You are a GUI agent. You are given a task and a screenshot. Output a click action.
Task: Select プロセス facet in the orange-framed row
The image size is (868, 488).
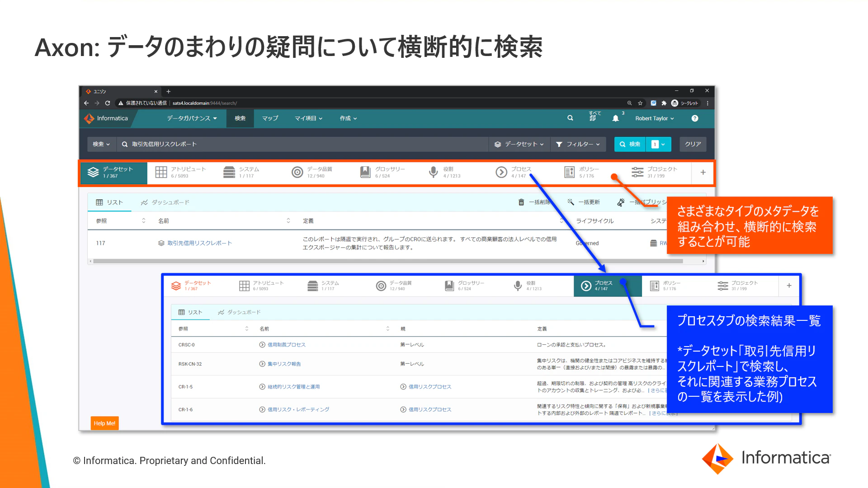[514, 173]
